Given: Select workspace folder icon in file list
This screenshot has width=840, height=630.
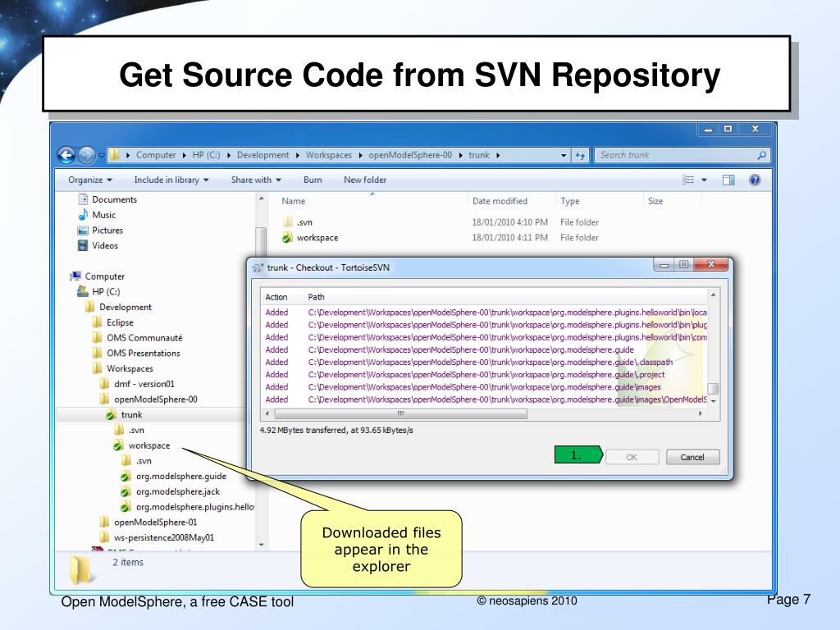Looking at the screenshot, I should (288, 237).
